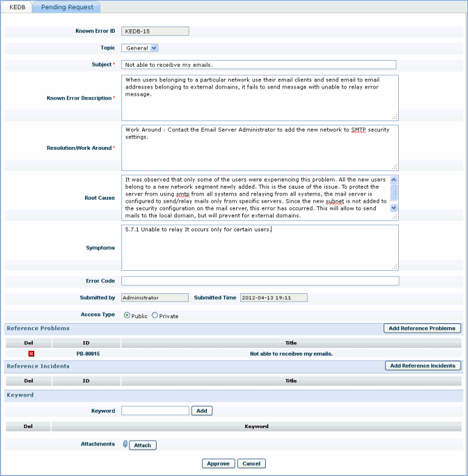
Task: Delete reference problem PB-00015 with red X icon
Action: 32,353
